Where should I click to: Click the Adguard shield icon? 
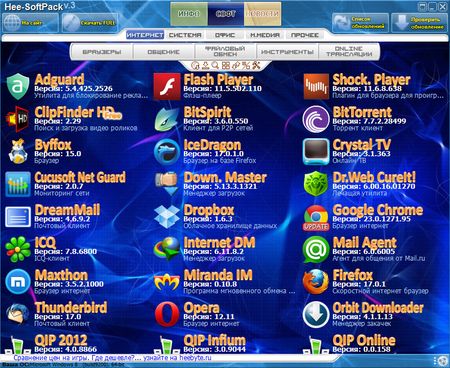[x=18, y=87]
